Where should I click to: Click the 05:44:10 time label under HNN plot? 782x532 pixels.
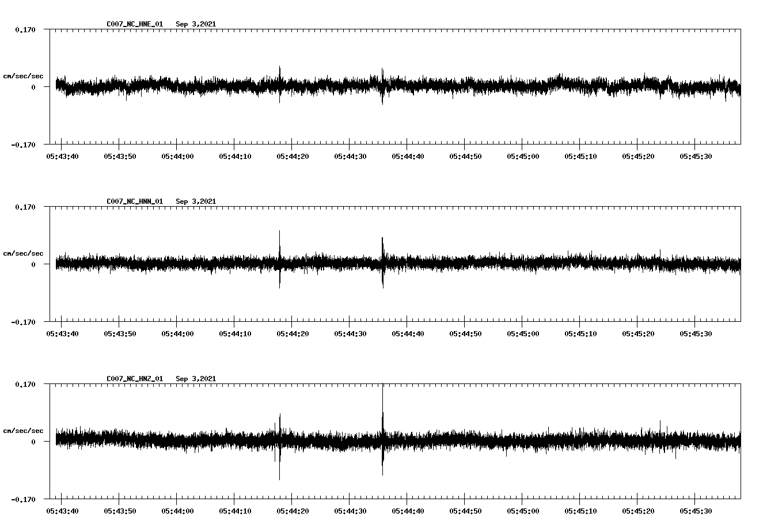tap(235, 333)
